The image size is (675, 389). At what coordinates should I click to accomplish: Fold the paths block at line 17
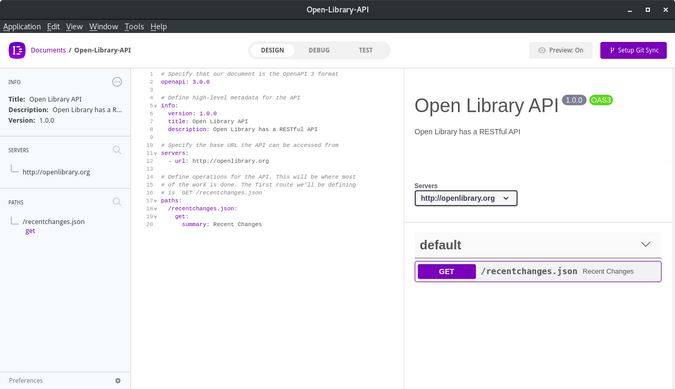pyautogui.click(x=155, y=201)
